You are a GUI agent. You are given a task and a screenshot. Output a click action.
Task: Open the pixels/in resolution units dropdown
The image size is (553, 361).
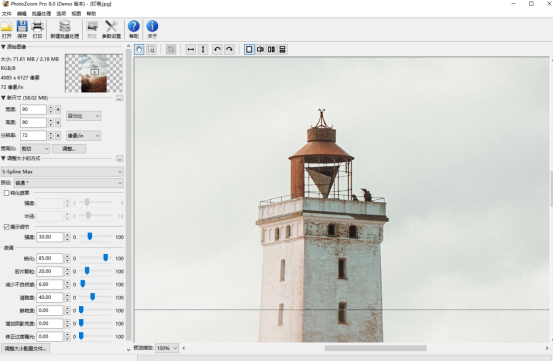click(x=84, y=136)
